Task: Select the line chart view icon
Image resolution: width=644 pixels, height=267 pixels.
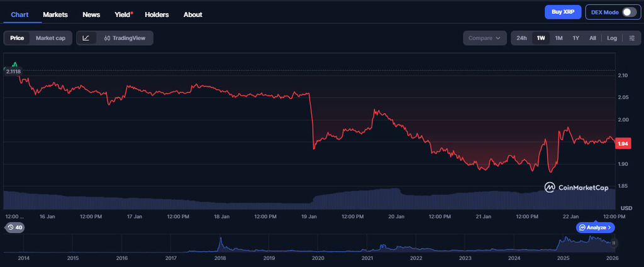Action: (x=86, y=38)
